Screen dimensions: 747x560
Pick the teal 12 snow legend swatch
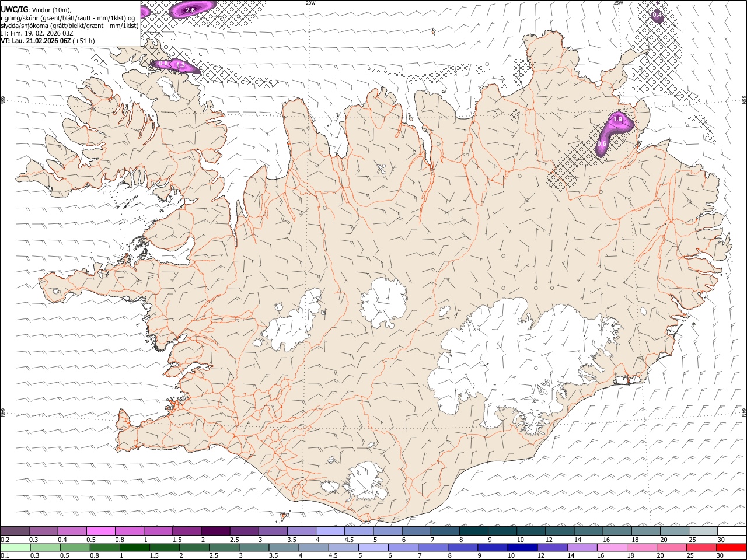[559, 531]
